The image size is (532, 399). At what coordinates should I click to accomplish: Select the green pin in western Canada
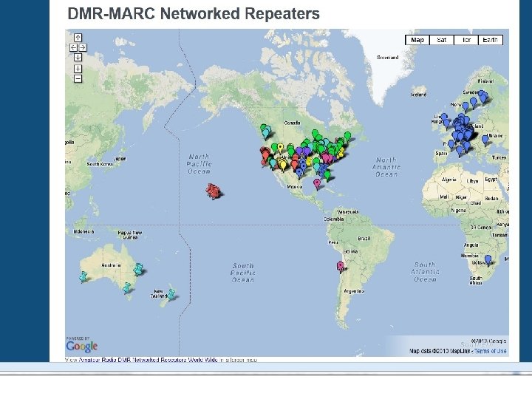pyautogui.click(x=264, y=129)
